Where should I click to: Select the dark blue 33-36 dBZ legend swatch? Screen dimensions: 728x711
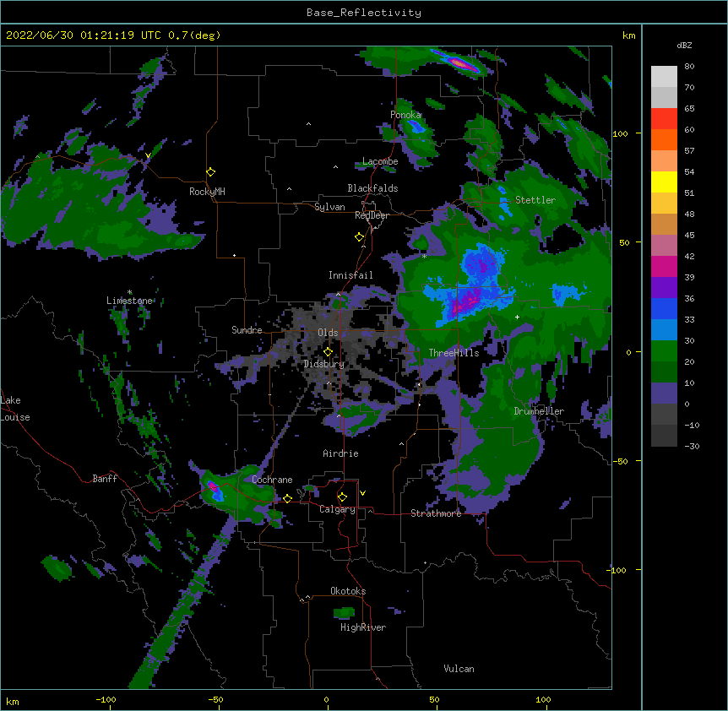(x=664, y=308)
